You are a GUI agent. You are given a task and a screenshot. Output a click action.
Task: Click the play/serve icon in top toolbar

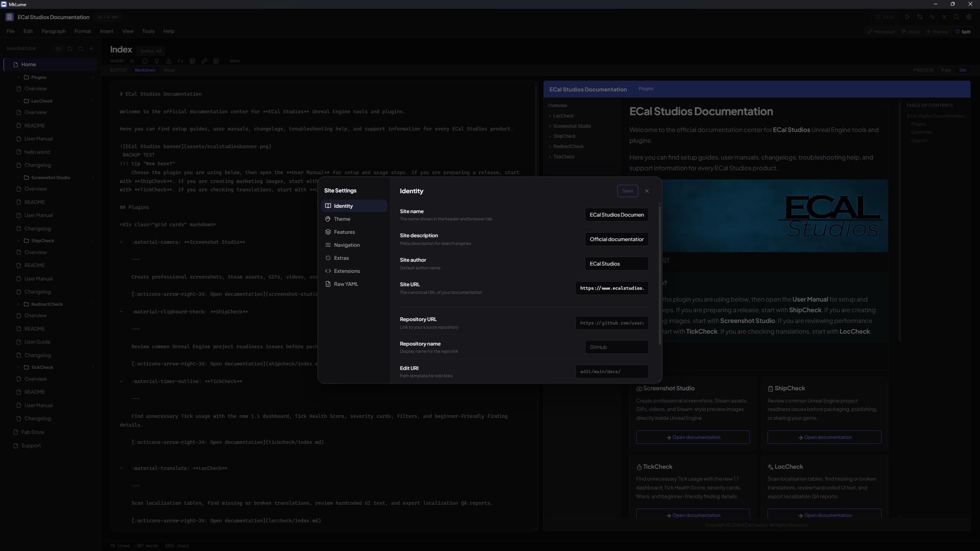[907, 17]
